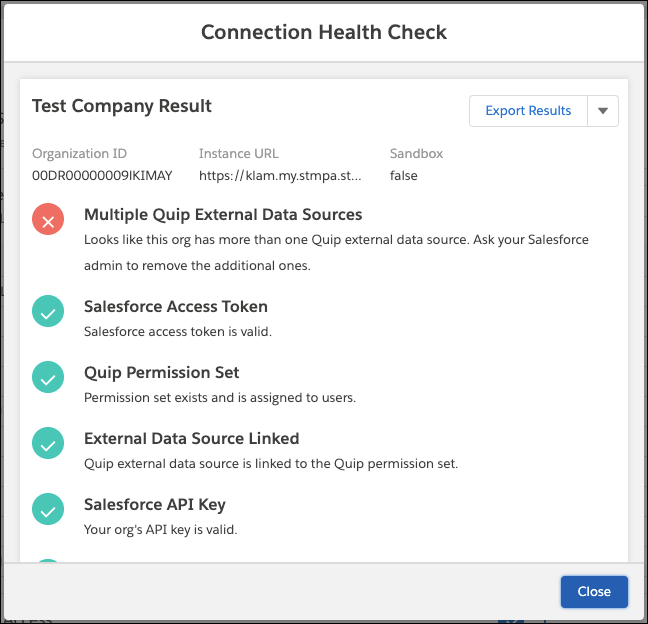
Task: Click the Salesforce API Key title
Action: [x=155, y=505]
